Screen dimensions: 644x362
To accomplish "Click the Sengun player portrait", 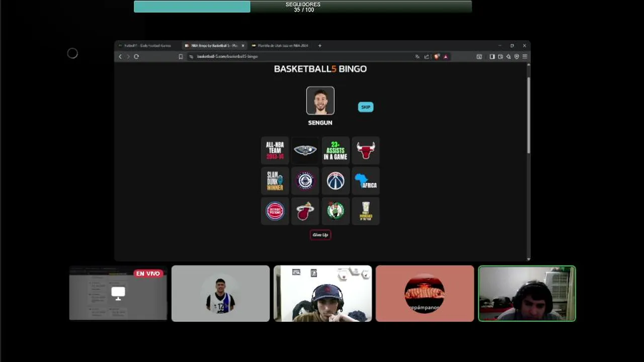I will click(x=320, y=101).
